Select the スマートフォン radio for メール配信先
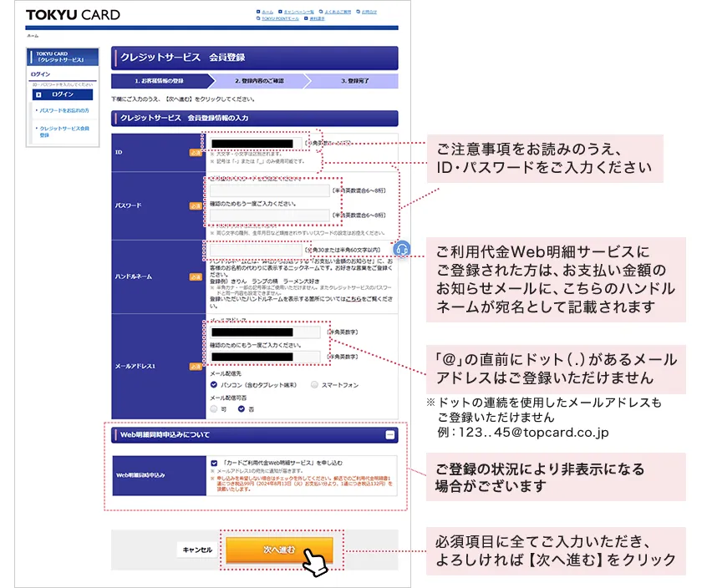This screenshot has height=588, width=702. (315, 383)
